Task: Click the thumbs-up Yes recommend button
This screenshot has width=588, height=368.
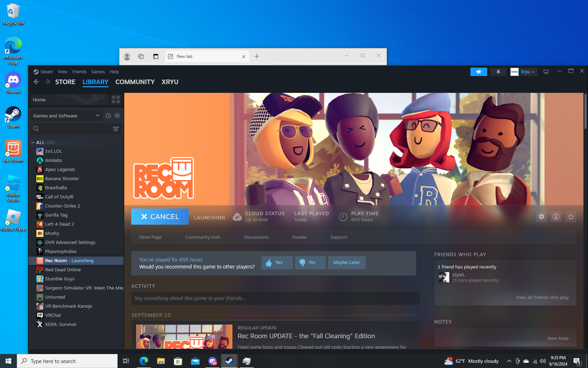Action: [x=277, y=263]
